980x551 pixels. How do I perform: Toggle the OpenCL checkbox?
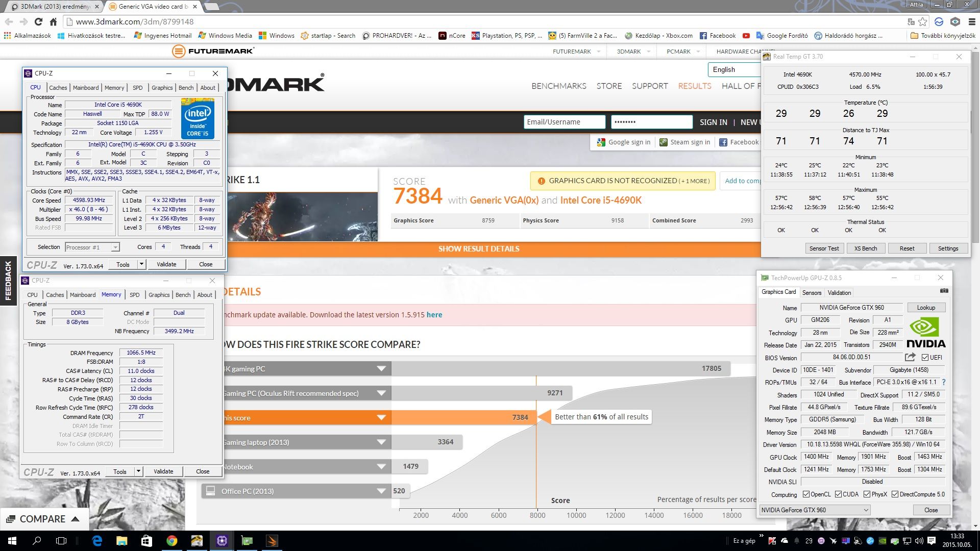pos(806,494)
